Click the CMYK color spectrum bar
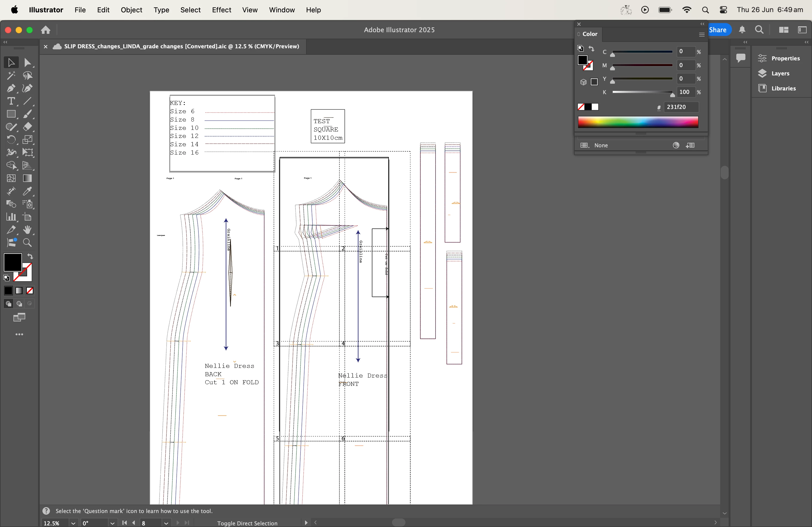The image size is (812, 527). (x=638, y=122)
